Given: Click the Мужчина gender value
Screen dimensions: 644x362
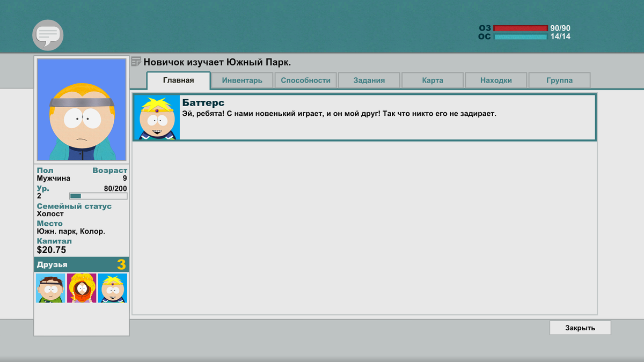Looking at the screenshot, I should [x=53, y=179].
